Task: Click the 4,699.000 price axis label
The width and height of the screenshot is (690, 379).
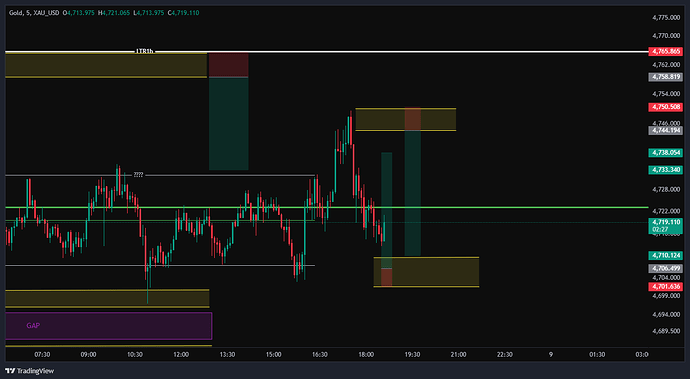Action: tap(666, 296)
